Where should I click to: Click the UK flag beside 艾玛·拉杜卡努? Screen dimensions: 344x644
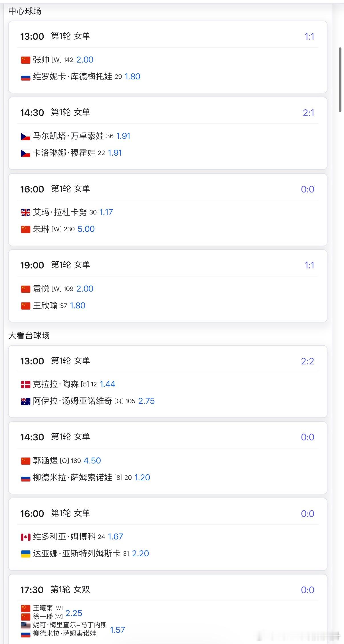tap(26, 212)
